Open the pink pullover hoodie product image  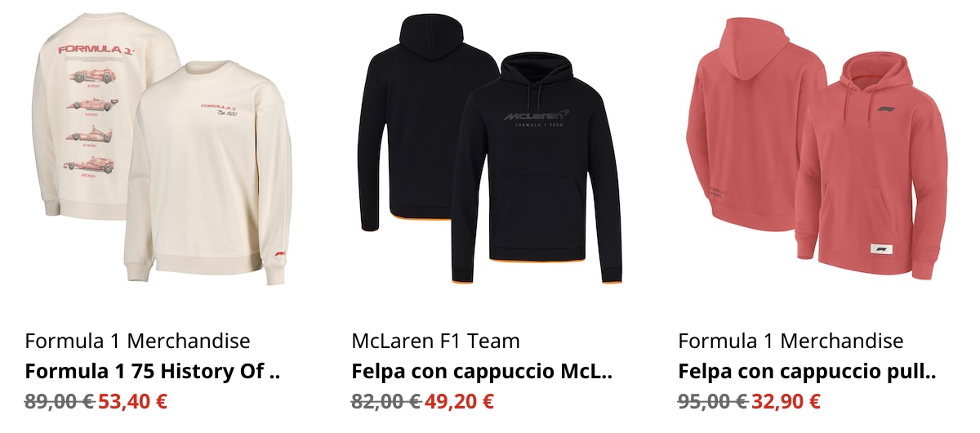(817, 149)
